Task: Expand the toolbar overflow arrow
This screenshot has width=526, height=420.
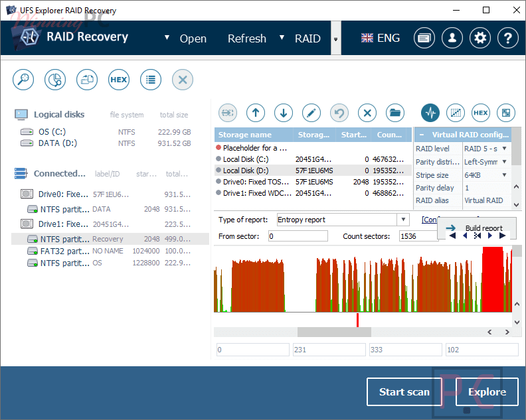Action: [336, 39]
